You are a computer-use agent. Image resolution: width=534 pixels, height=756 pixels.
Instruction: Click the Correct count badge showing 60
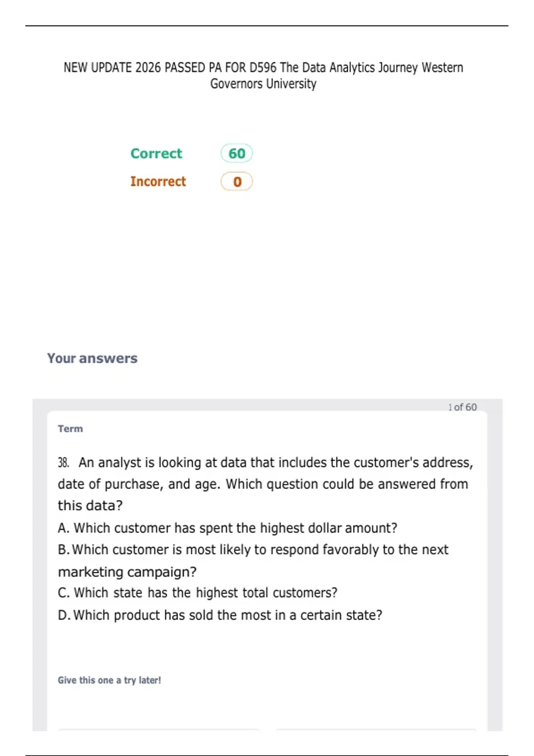point(237,153)
